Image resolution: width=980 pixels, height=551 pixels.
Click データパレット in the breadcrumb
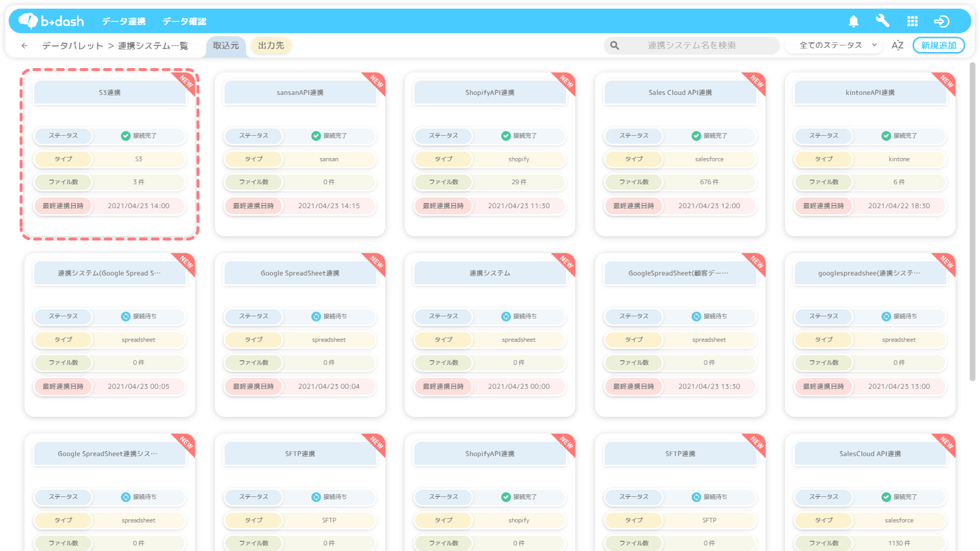tap(73, 46)
